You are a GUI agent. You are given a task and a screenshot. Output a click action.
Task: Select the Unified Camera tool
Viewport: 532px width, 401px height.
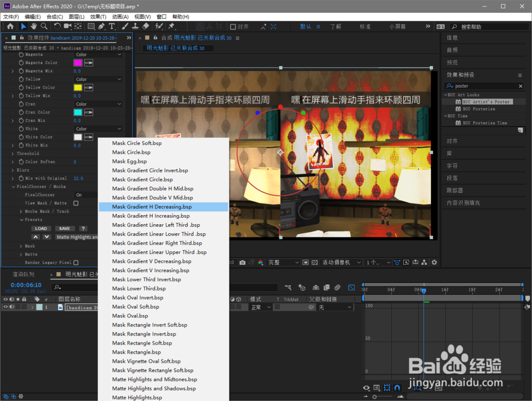[68, 26]
